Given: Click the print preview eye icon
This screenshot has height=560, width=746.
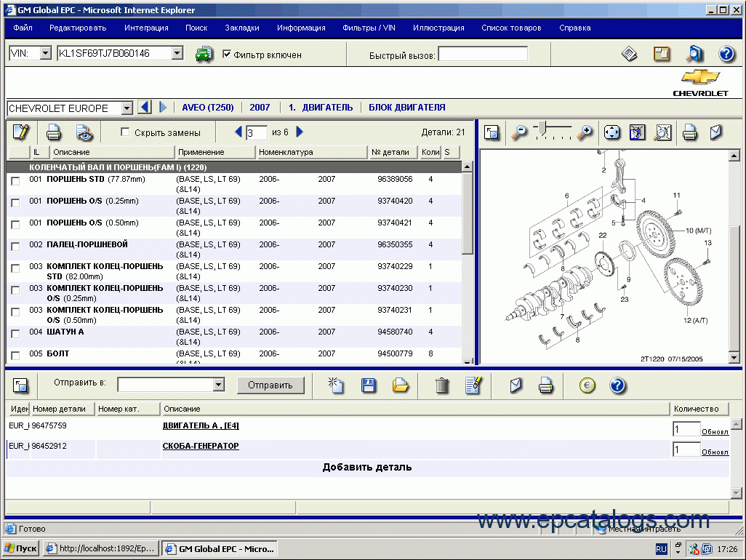Looking at the screenshot, I should (84, 133).
